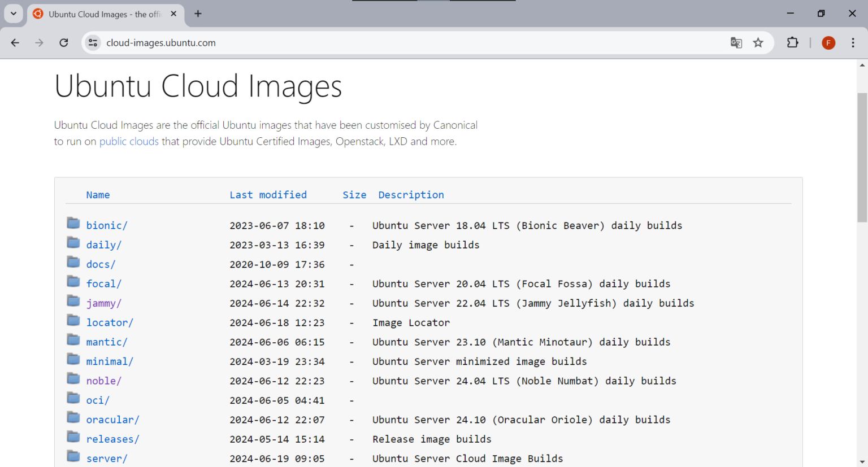Screen dimensions: 868x467
Task: Open the mantic/ directory link
Action: tap(107, 342)
